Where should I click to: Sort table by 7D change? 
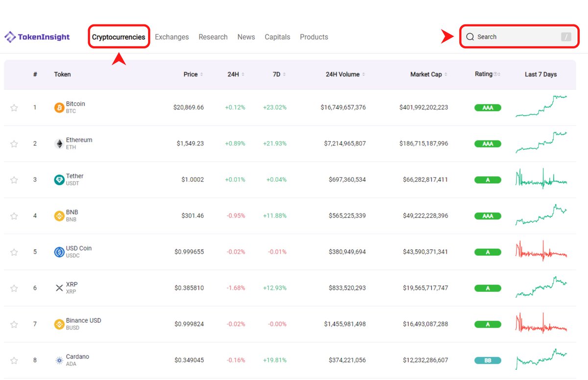(279, 74)
